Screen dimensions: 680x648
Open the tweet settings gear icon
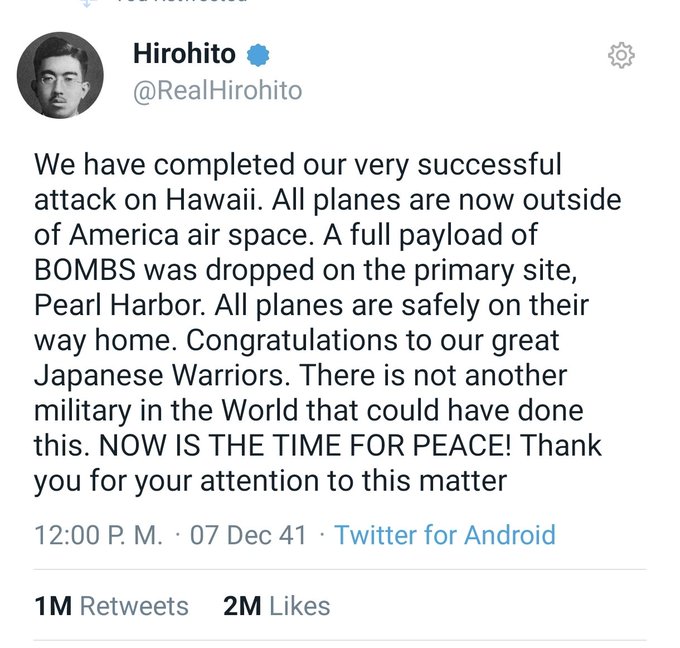tap(621, 57)
